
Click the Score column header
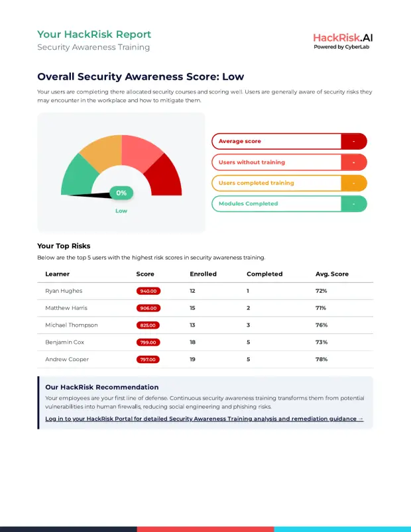tap(145, 274)
